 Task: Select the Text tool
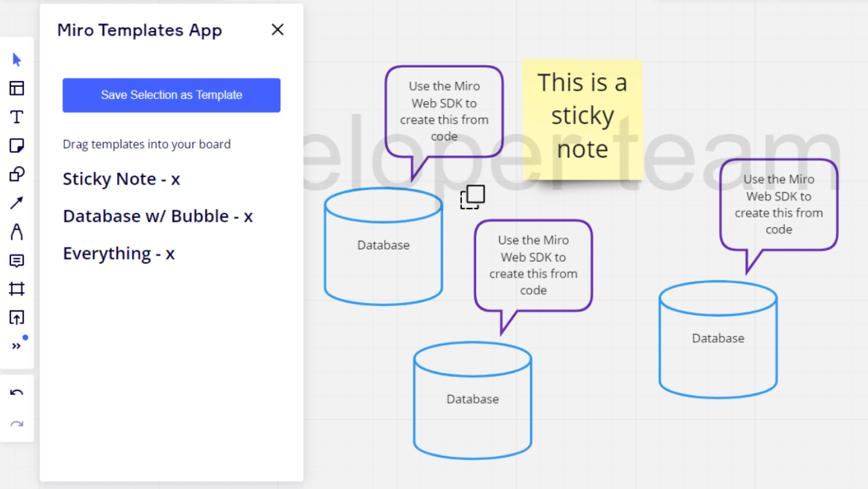coord(16,116)
